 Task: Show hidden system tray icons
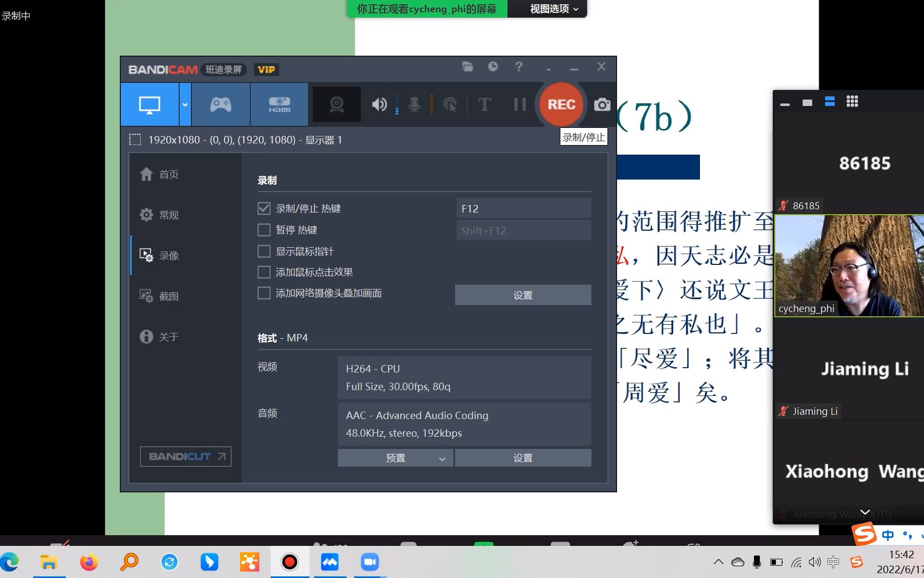coord(719,562)
